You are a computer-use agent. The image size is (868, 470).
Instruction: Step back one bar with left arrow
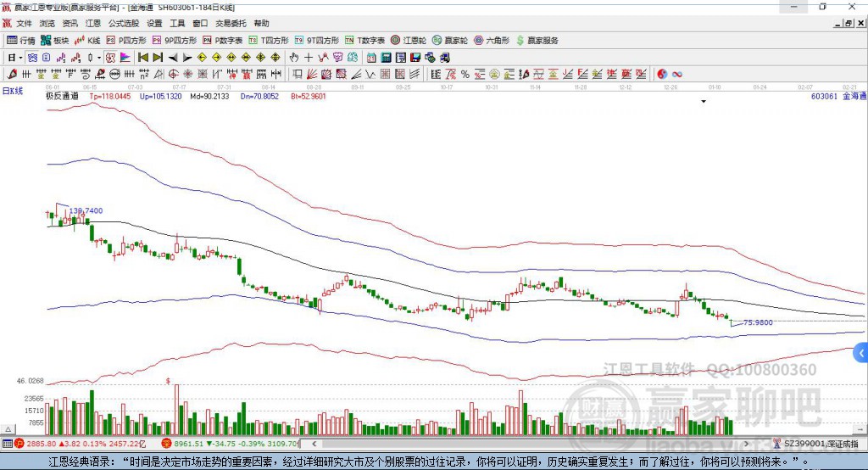click(173, 58)
